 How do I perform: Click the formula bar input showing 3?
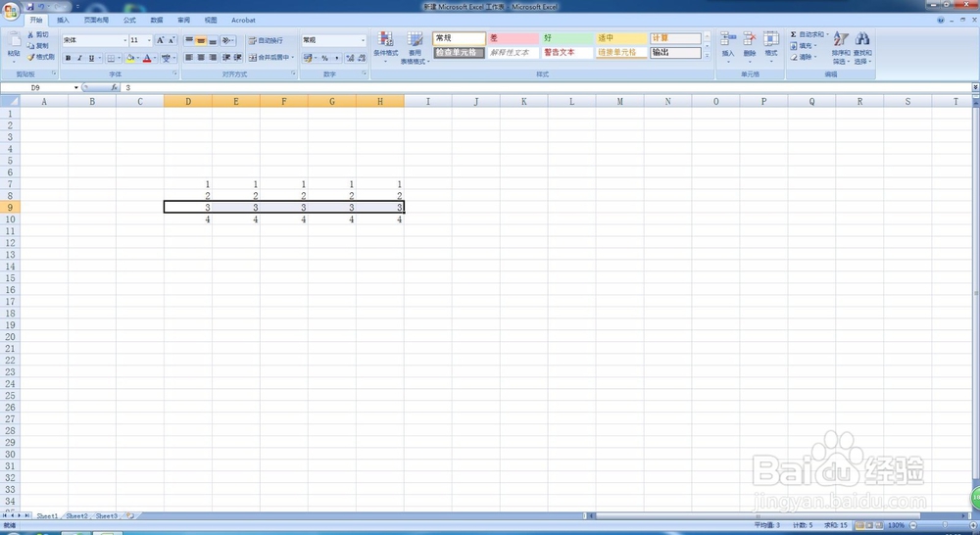click(546, 87)
